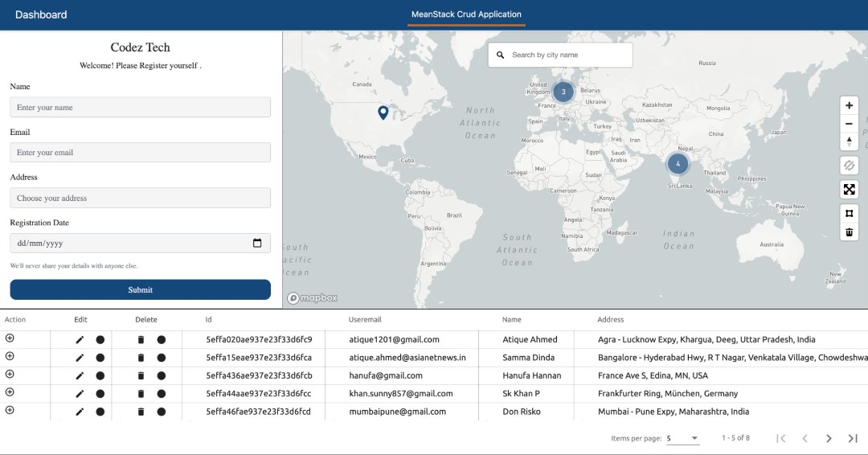Screen dimensions: 868x455
Task: Delete trash icon for Samma Dinda row
Action: coord(141,358)
